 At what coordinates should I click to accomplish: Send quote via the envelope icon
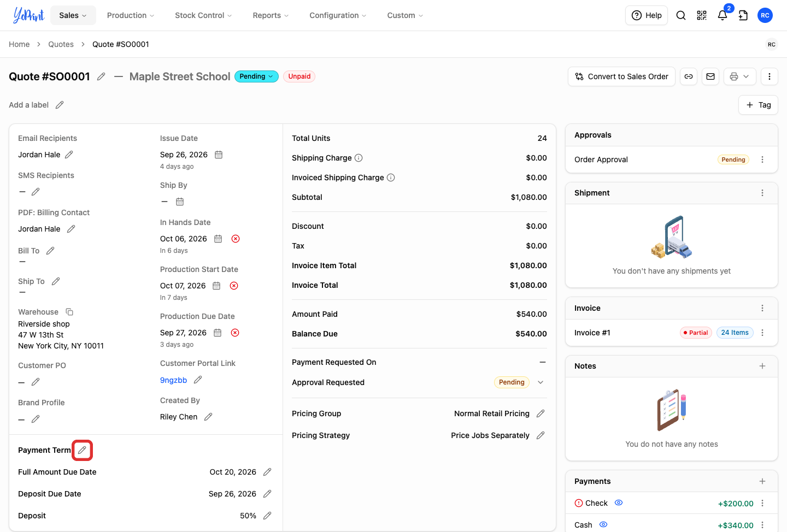click(710, 76)
